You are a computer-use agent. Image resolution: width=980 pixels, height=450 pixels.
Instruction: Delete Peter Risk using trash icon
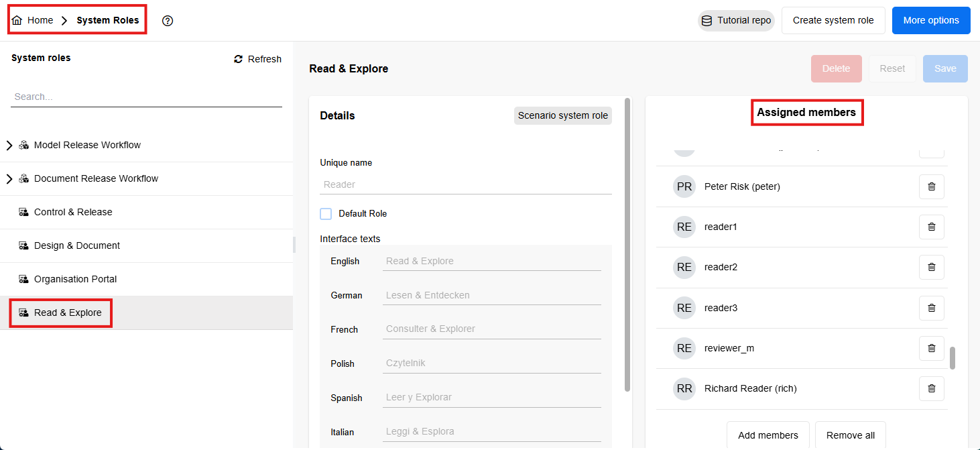(931, 186)
